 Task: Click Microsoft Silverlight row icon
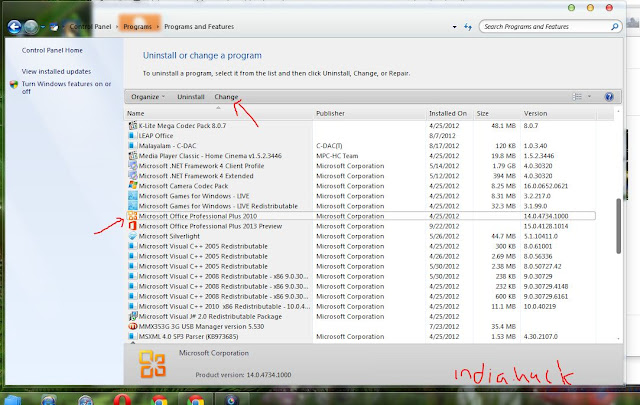coord(133,236)
